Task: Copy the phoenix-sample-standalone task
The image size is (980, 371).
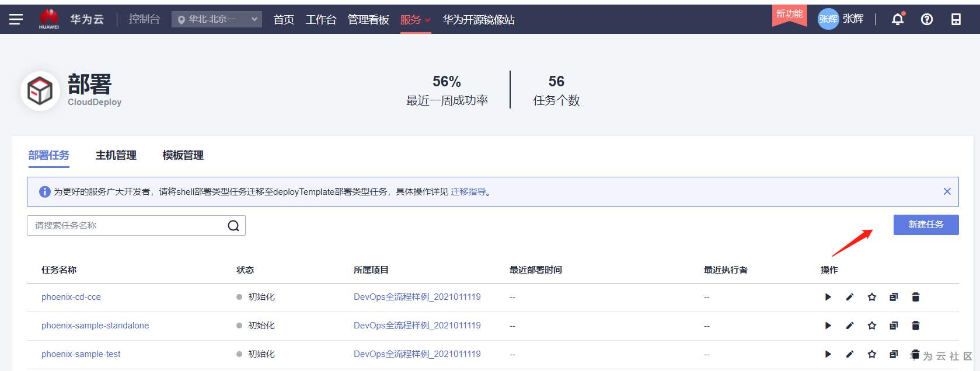Action: pyautogui.click(x=894, y=325)
